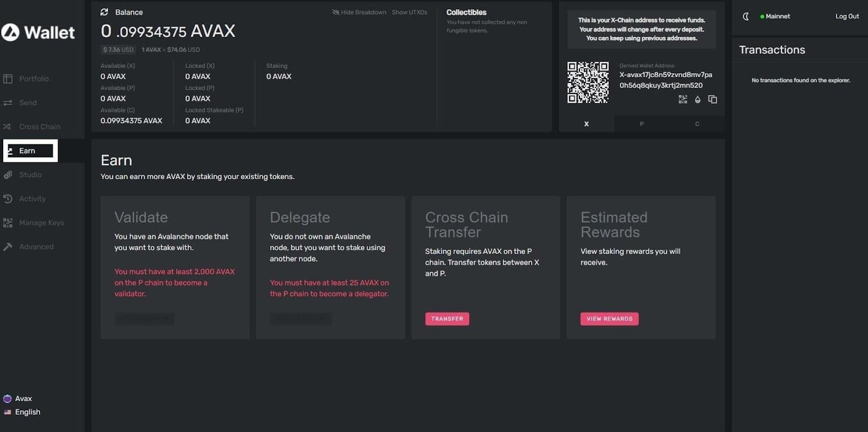This screenshot has height=432, width=868.
Task: Click the balance refresh icon
Action: [104, 12]
